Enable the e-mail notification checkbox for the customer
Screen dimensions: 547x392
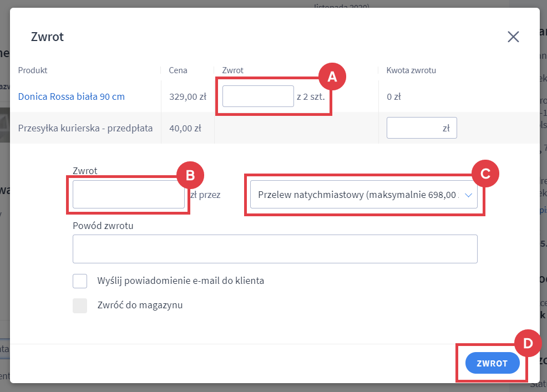pyautogui.click(x=80, y=281)
